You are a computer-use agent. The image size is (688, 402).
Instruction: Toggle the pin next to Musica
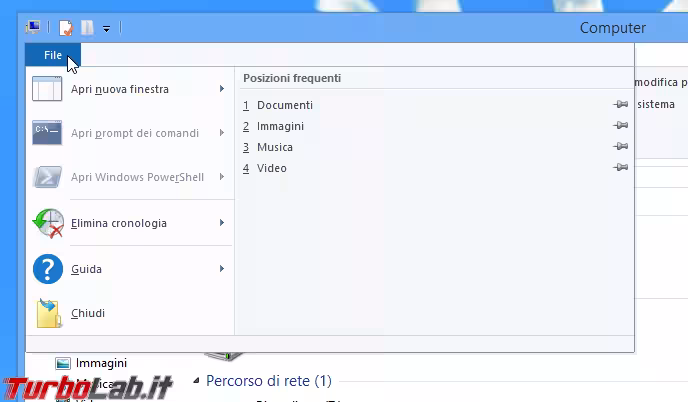coord(621,147)
